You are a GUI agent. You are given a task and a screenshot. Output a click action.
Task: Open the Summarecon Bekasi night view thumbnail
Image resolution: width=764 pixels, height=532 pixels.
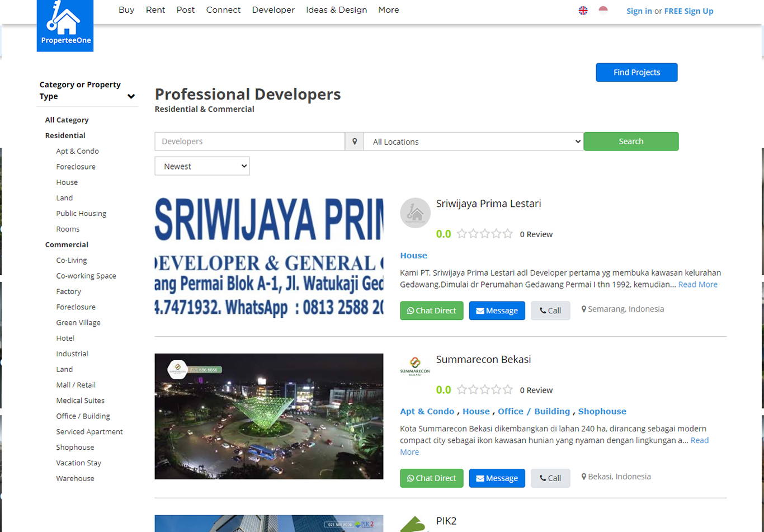269,416
